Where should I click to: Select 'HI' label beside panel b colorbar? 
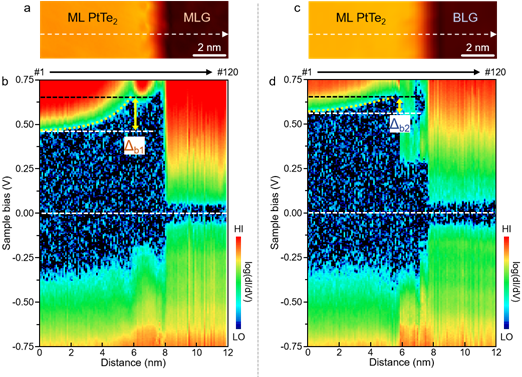pyautogui.click(x=239, y=229)
